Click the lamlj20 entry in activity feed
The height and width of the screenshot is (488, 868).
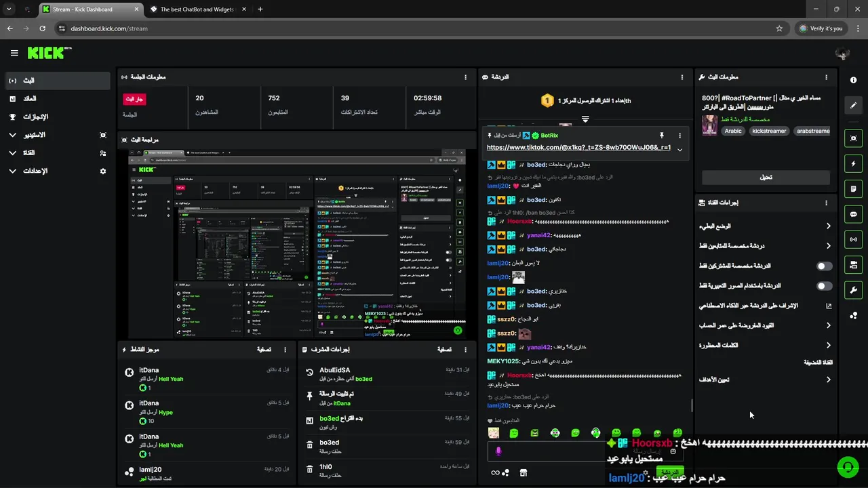tap(207, 473)
